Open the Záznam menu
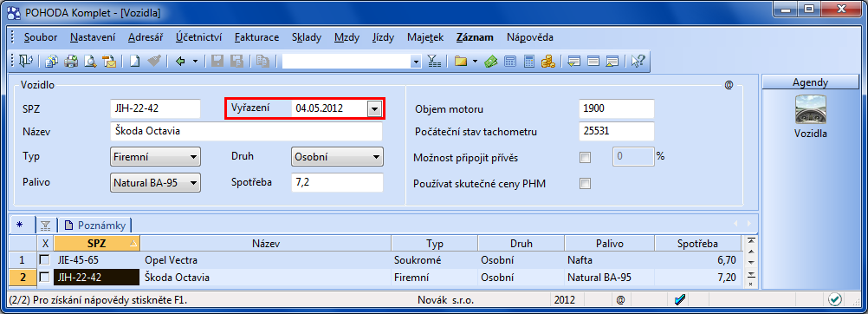 tap(475, 37)
